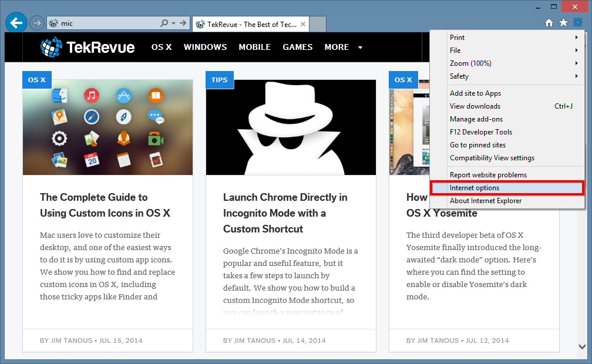This screenshot has height=364, width=592.
Task: Open Manage add-ons
Action: 507,119
